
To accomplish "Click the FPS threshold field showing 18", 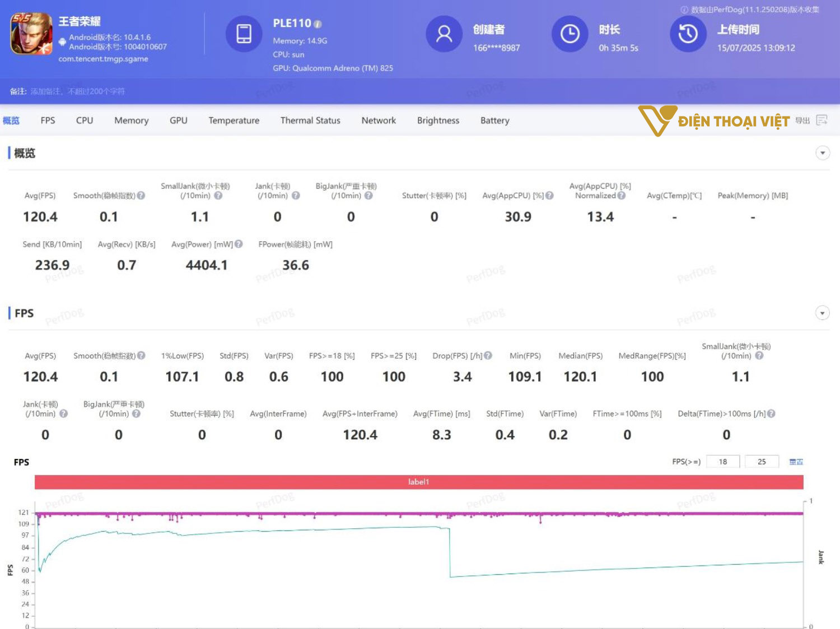I will pos(722,462).
